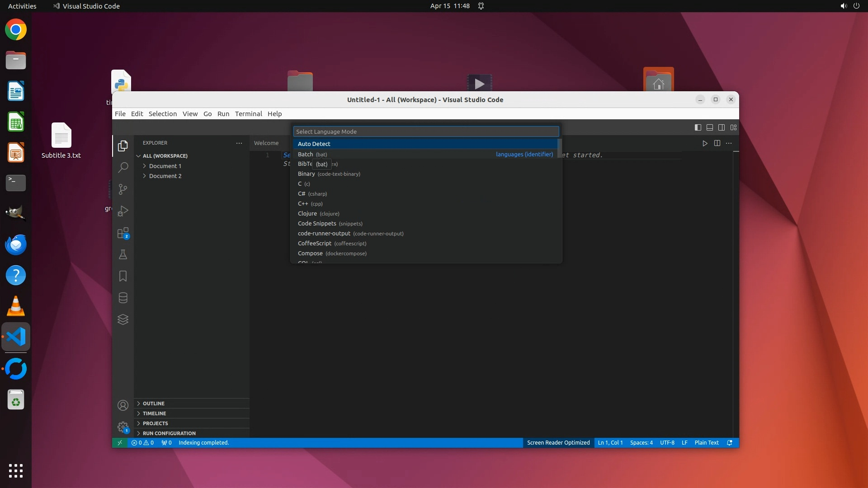
Task: Expand the Document 1 folder
Action: pos(165,166)
